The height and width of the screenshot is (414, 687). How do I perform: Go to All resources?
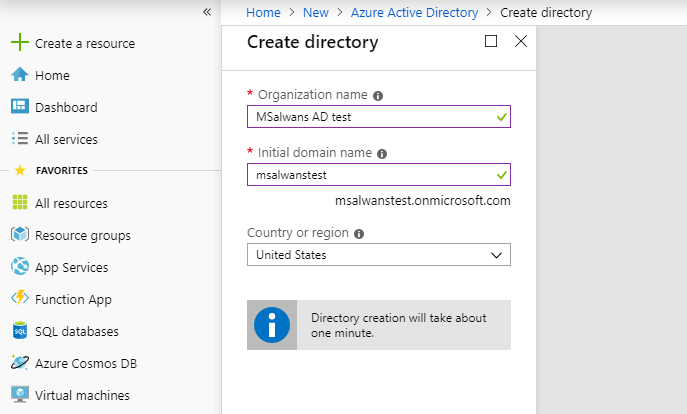point(71,203)
